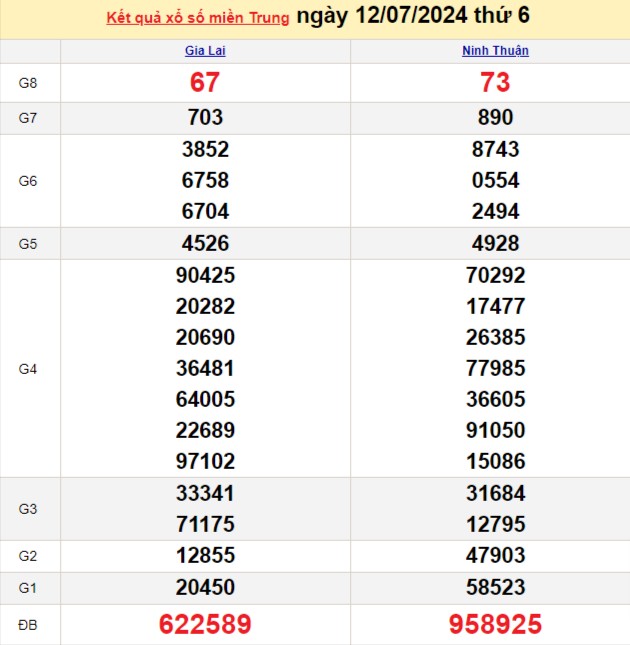Select Gia Lai special prize number 622589
630x645 pixels.
205,625
